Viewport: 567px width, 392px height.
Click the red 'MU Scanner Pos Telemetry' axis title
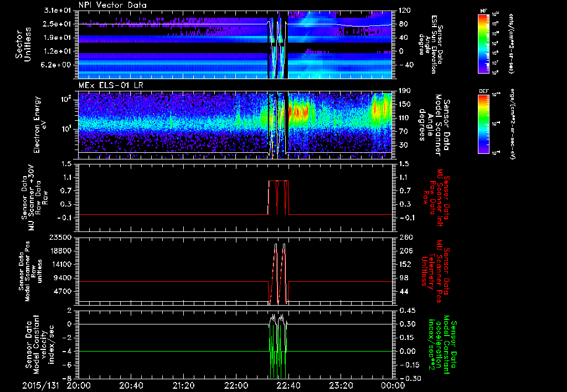pyautogui.click(x=435, y=271)
